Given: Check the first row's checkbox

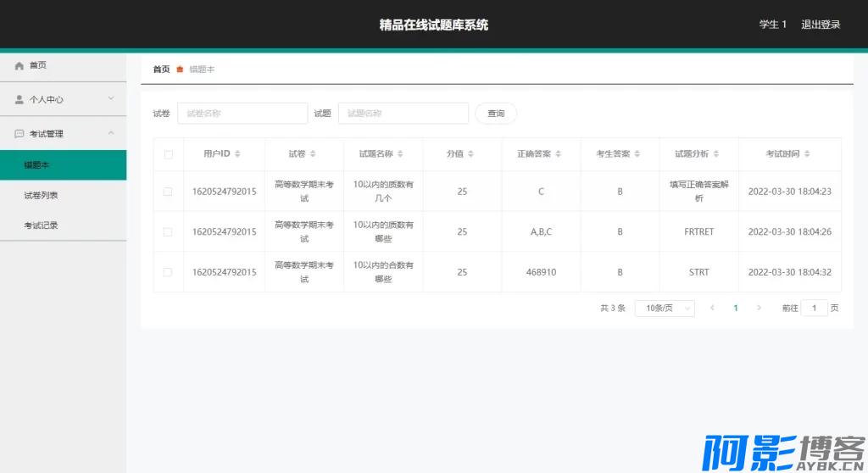Looking at the screenshot, I should [168, 192].
